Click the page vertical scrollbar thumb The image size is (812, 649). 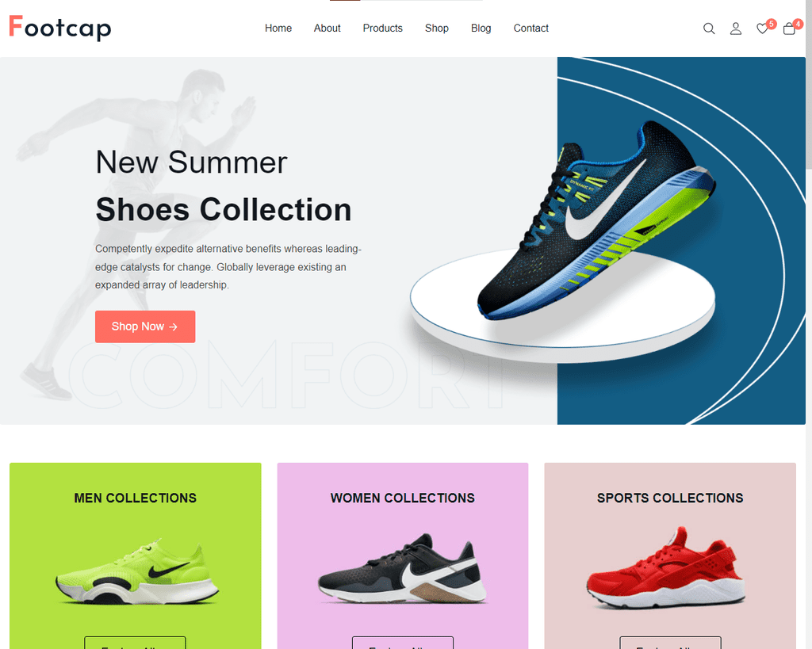pos(808,84)
